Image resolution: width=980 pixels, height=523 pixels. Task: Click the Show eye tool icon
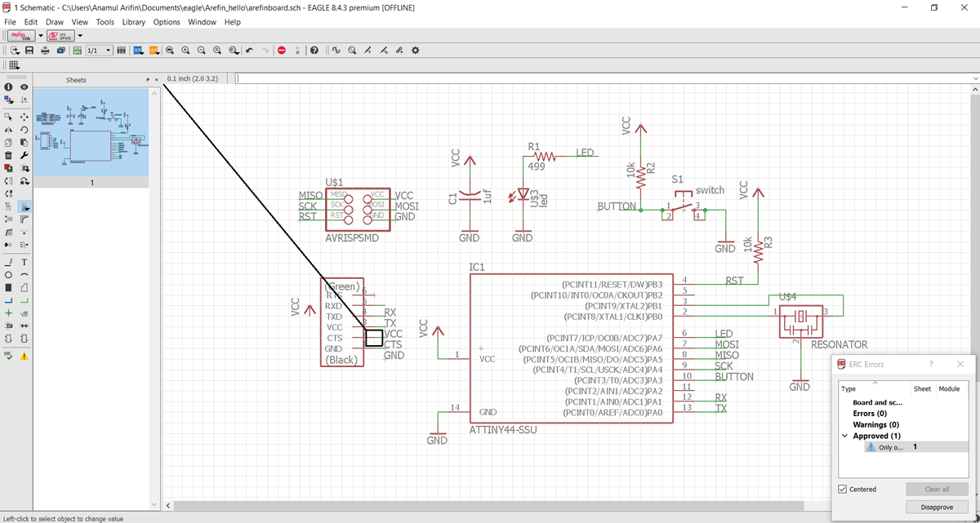(24, 86)
